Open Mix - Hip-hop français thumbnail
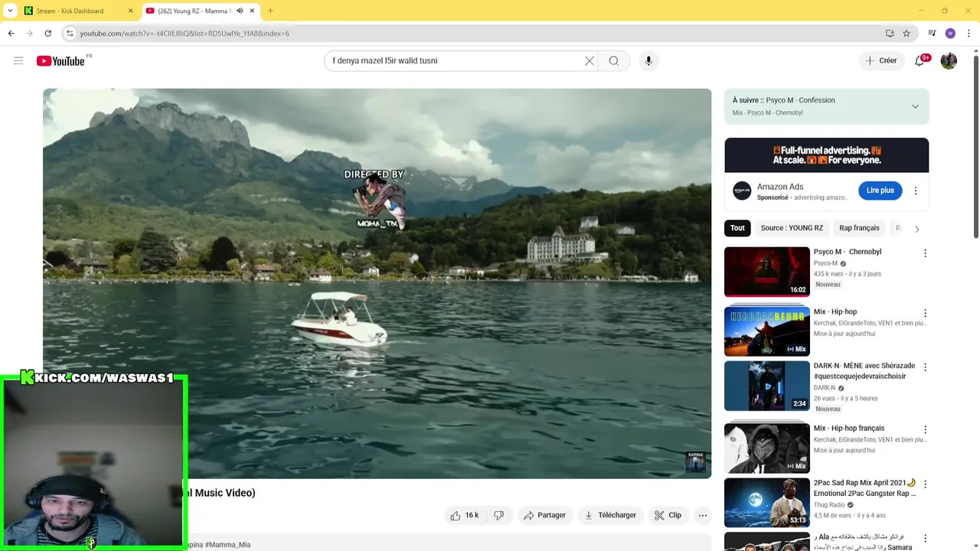The height and width of the screenshot is (551, 980). pos(766,448)
